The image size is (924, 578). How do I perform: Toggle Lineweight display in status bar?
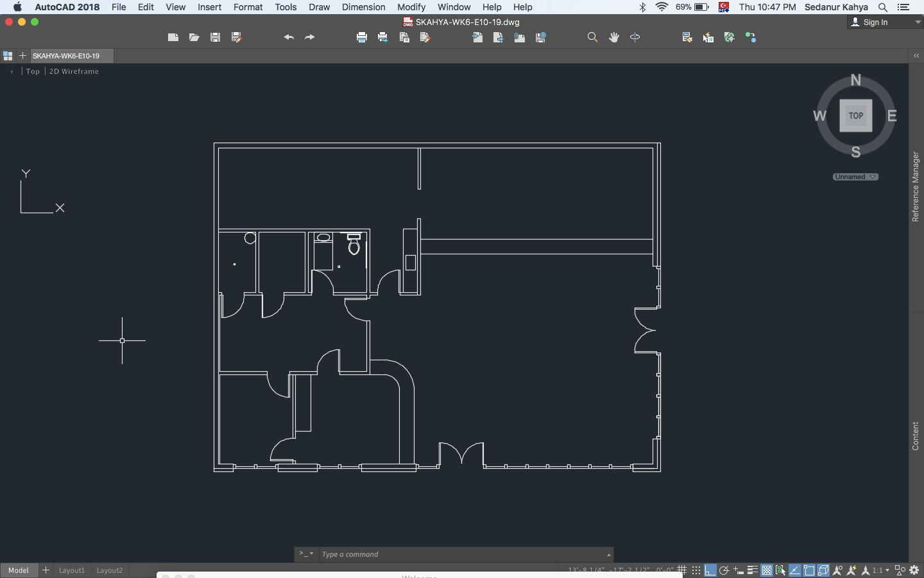753,570
